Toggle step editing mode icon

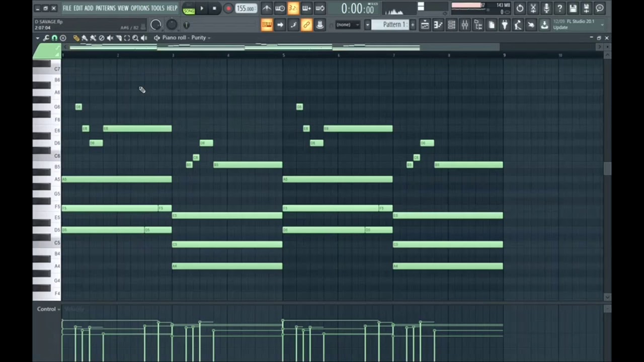[293, 25]
